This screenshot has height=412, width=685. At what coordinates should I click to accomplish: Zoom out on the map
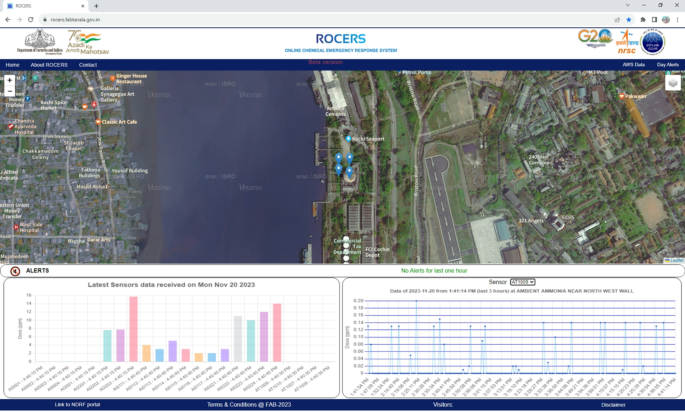tap(10, 90)
